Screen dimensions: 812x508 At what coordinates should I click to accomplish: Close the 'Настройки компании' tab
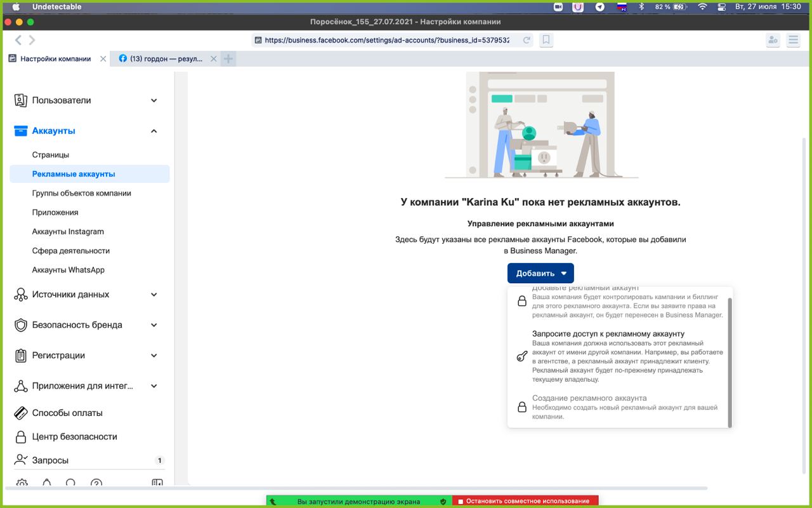coord(104,59)
